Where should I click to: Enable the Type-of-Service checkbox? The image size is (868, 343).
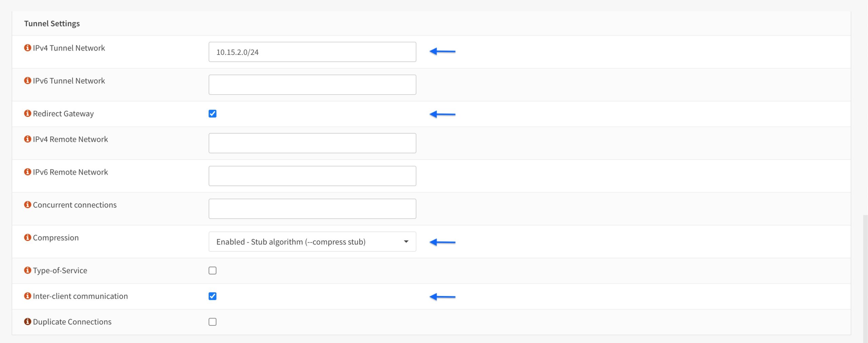(x=213, y=270)
